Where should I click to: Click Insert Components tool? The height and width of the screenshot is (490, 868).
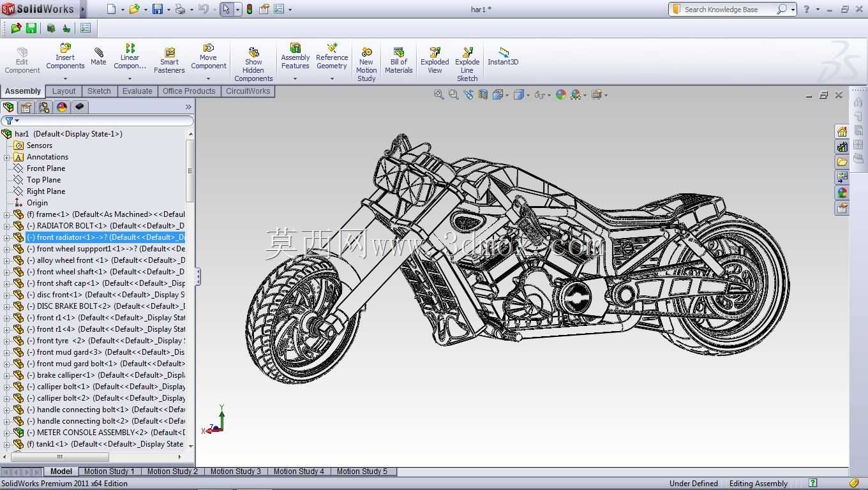pyautogui.click(x=65, y=57)
